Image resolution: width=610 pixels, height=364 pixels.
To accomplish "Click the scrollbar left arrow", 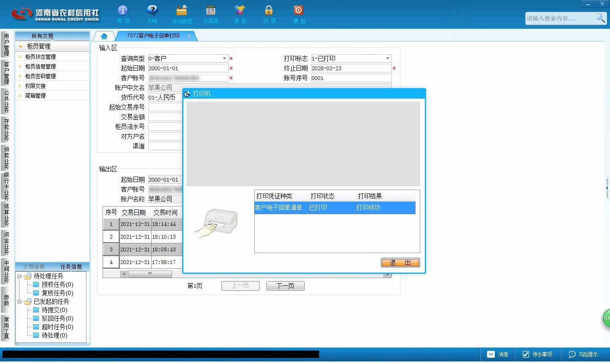I will tap(124, 274).
